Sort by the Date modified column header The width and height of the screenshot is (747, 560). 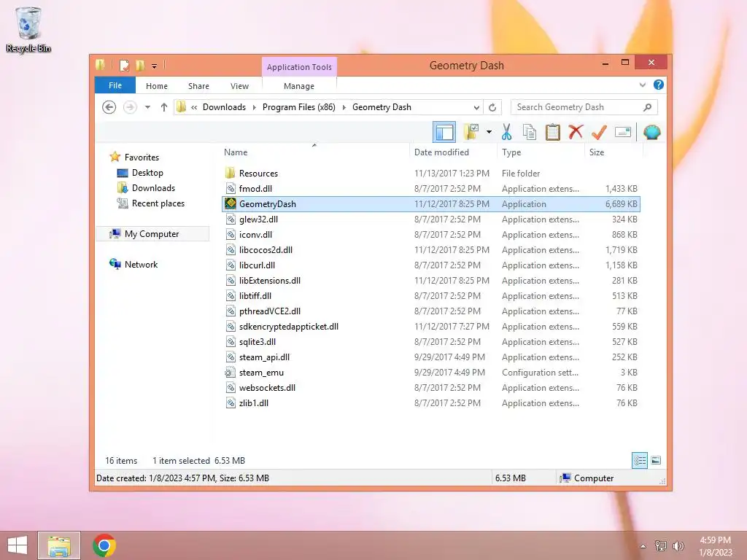[x=441, y=152]
